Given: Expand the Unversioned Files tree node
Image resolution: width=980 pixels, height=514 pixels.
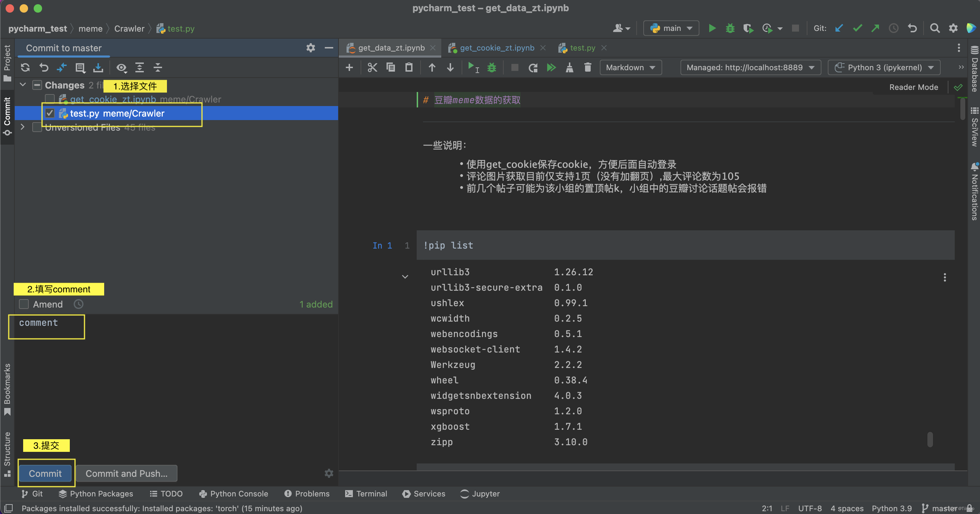Looking at the screenshot, I should click(x=22, y=127).
